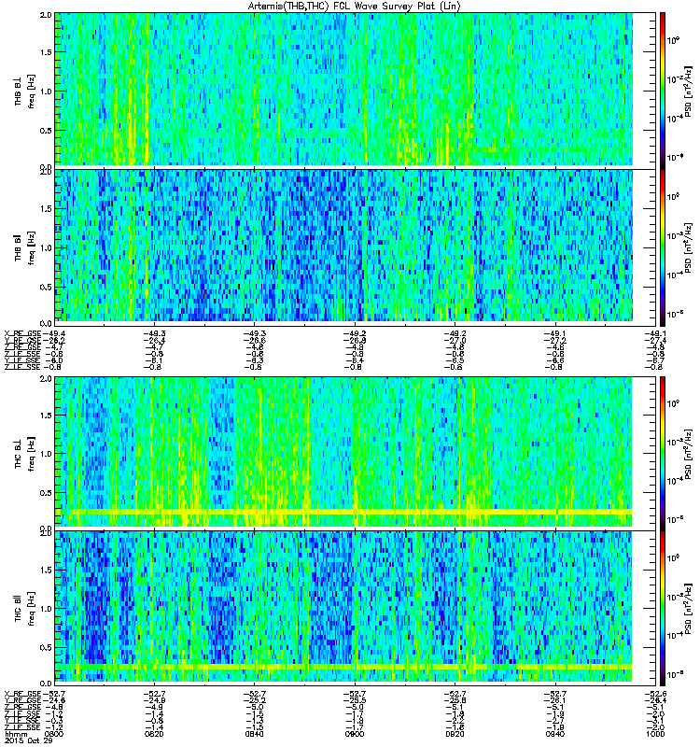Click the PSD color bar beside THB B-parallel panel
The height and width of the screenshot is (747, 700).
coord(663,247)
